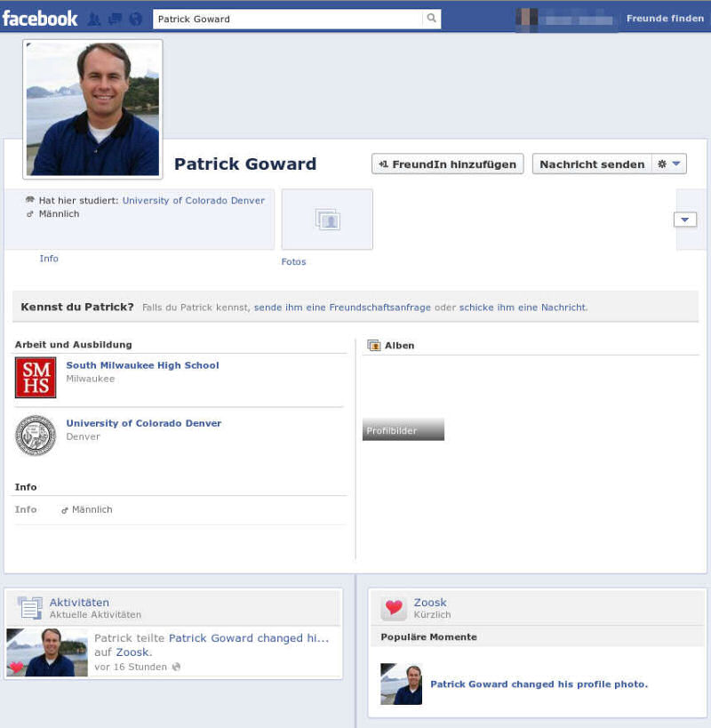Click 'schicke ihm eine Nachricht' link
Screen dimensions: 711x728
[x=523, y=308]
